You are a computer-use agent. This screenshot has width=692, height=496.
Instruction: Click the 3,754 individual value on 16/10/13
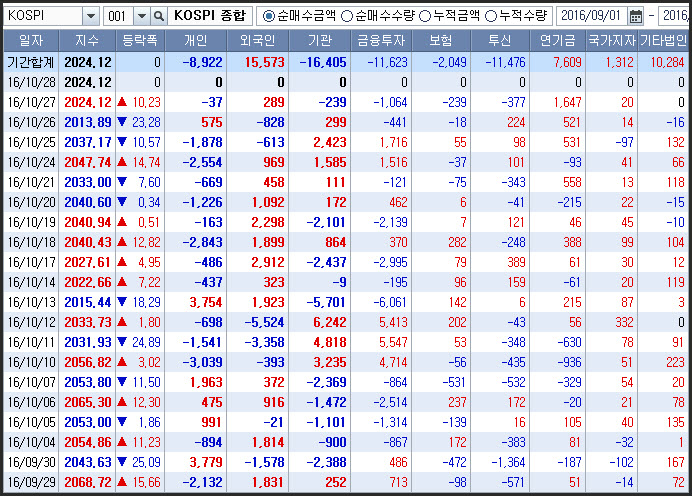[206, 303]
